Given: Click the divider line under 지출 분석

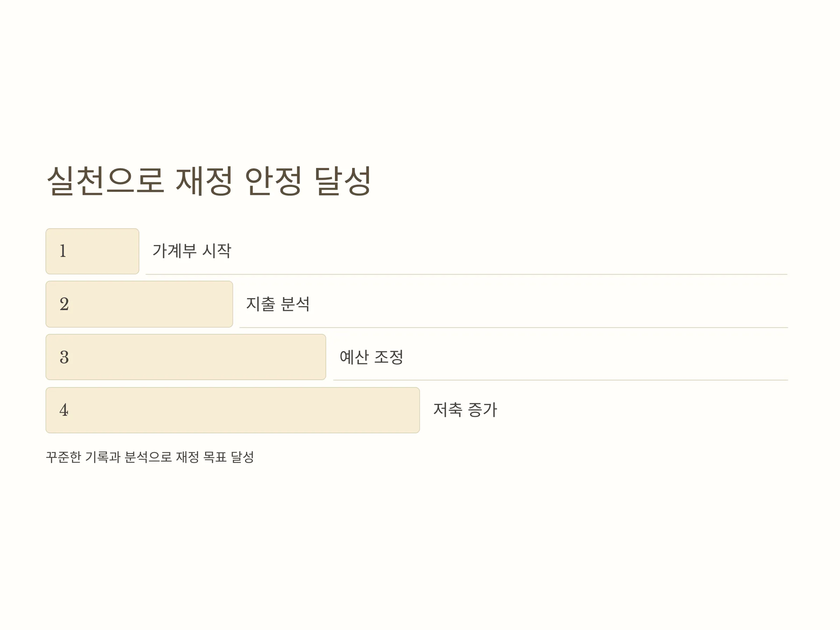Looking at the screenshot, I should [513, 327].
